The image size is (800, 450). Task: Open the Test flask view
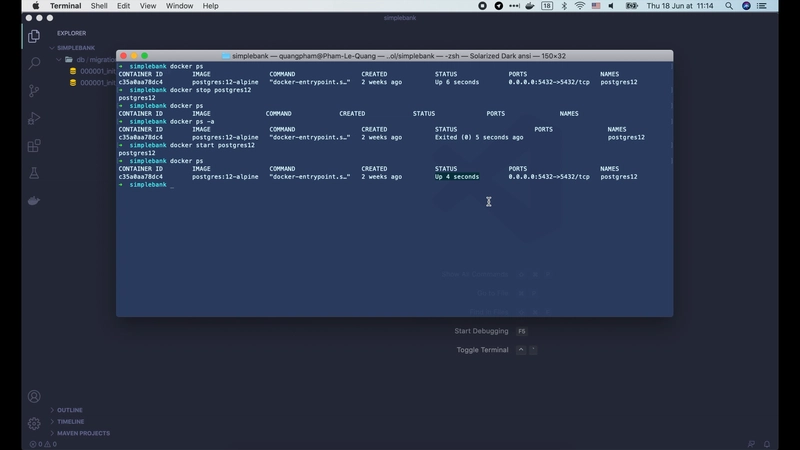pyautogui.click(x=34, y=173)
